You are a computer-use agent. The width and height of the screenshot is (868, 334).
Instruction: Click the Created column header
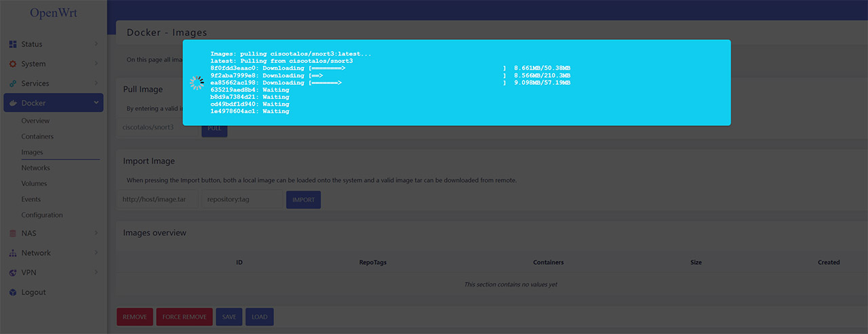[x=829, y=262]
